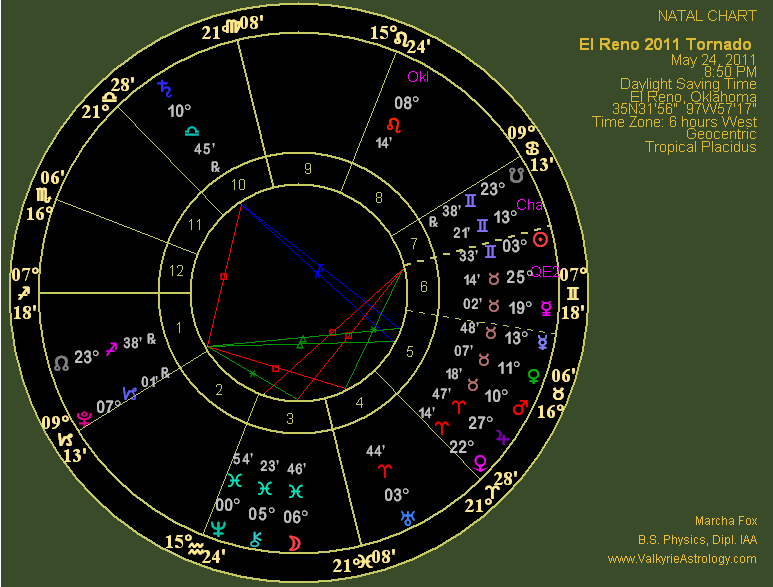The height and width of the screenshot is (587, 773).
Task: Click the blue Mercury glyph at 13° Taurus
Action: (x=543, y=342)
